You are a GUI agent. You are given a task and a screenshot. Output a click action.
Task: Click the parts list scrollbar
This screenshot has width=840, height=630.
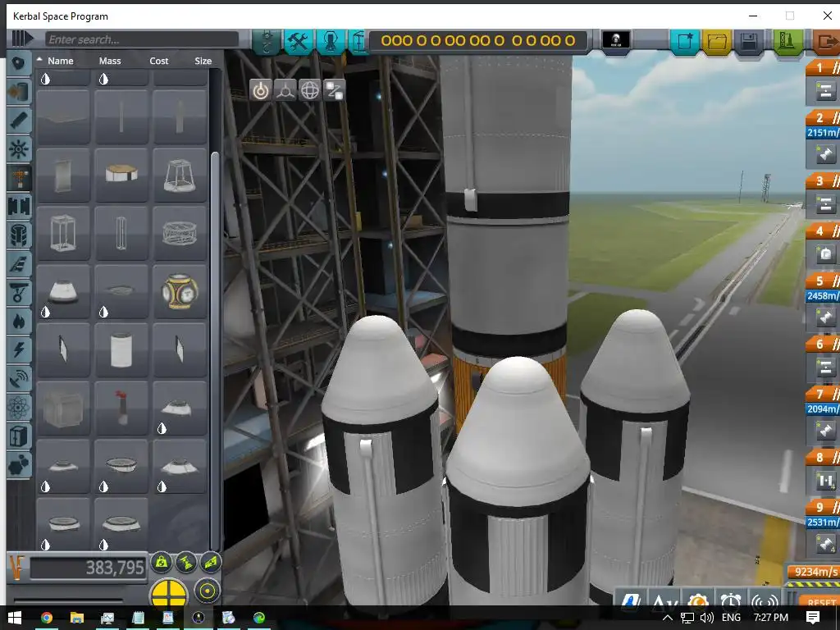[215, 349]
